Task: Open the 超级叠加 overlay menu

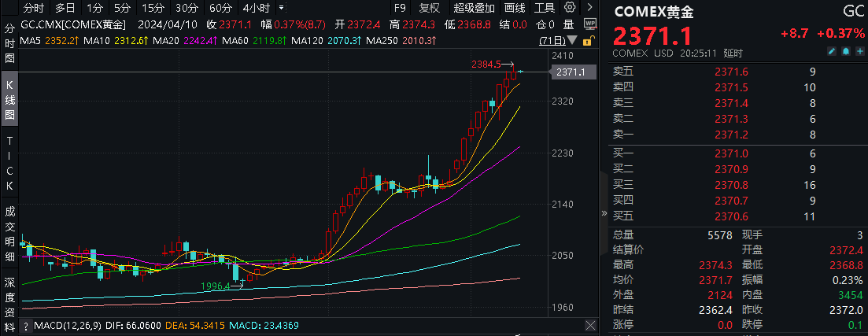Action: 474,8
